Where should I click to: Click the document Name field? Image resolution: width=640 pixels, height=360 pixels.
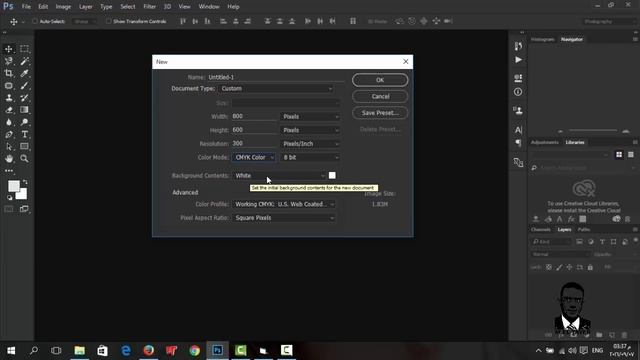(276, 77)
